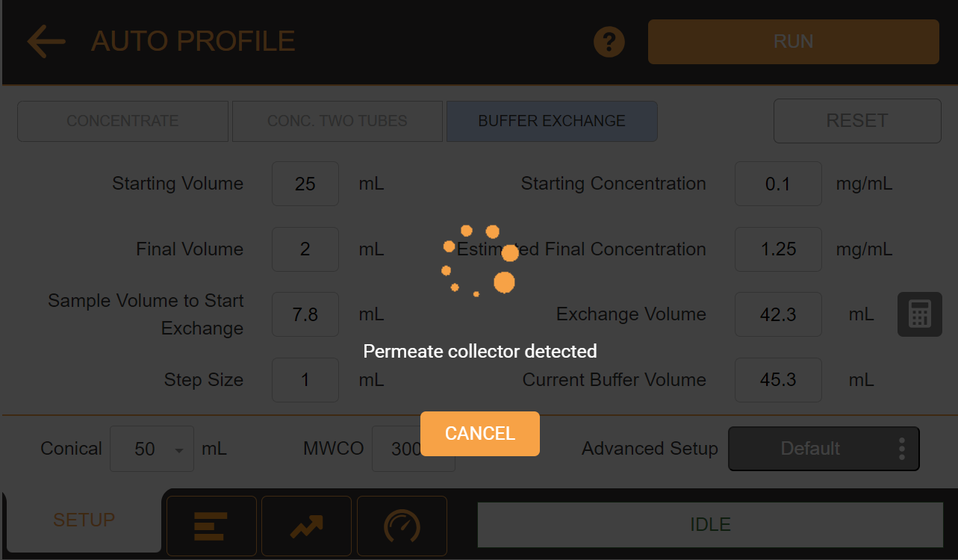Open the exchange volume calculator icon
This screenshot has width=958, height=560.
[919, 314]
